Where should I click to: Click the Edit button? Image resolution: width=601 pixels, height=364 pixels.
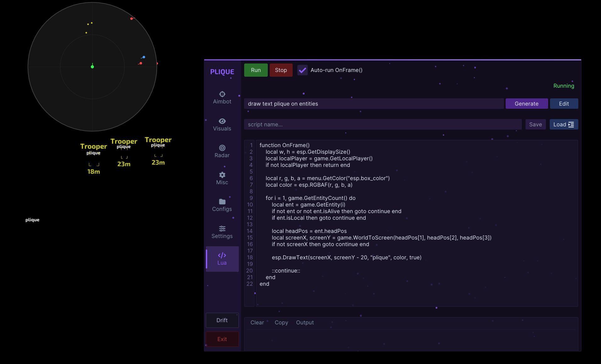pos(564,104)
